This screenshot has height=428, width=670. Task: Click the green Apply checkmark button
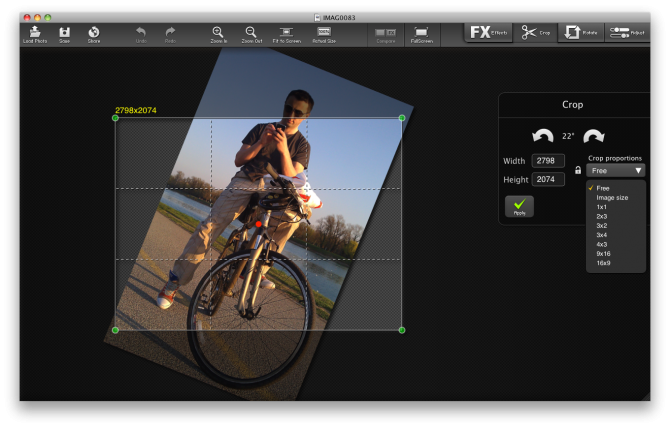pos(519,206)
